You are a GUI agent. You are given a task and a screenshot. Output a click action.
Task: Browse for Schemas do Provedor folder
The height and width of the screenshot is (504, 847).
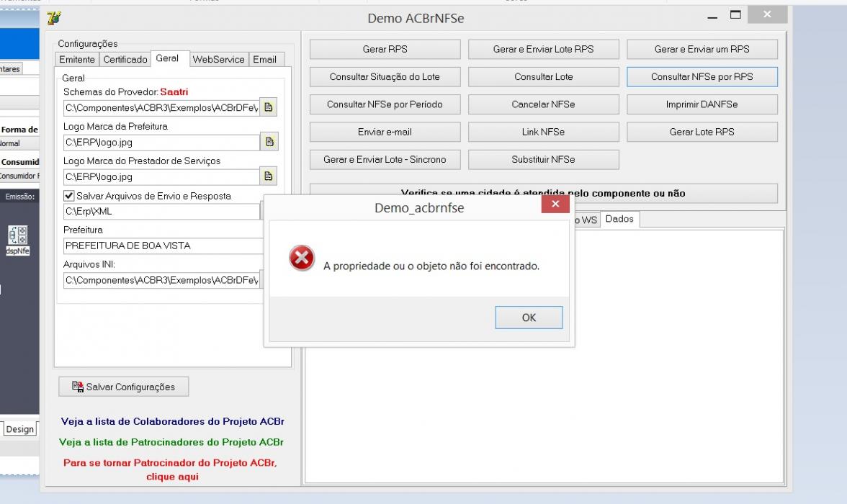268,107
